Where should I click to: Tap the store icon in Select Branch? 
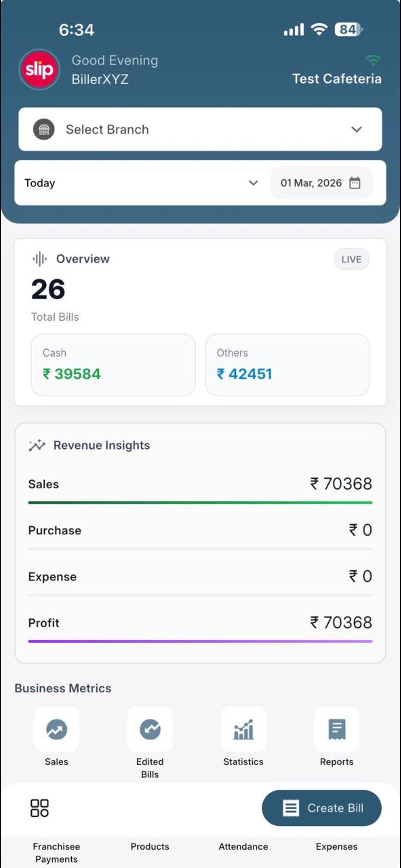[x=44, y=129]
